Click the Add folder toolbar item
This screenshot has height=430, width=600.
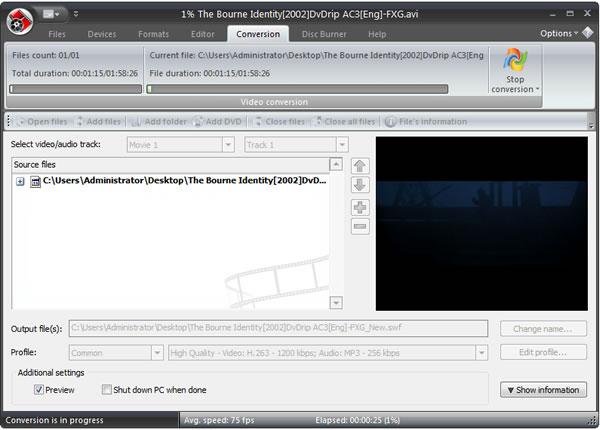point(158,122)
